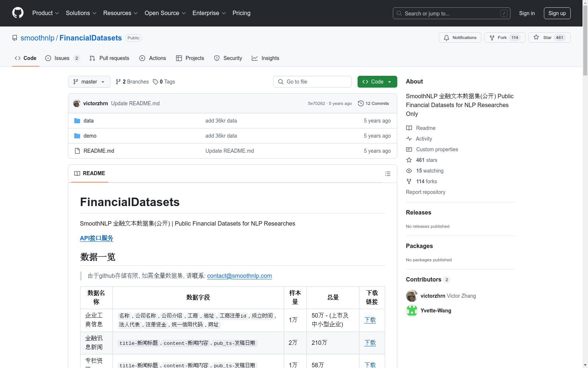Click the README.md file icon
Viewport: 588px width, 368px height.
[77, 151]
